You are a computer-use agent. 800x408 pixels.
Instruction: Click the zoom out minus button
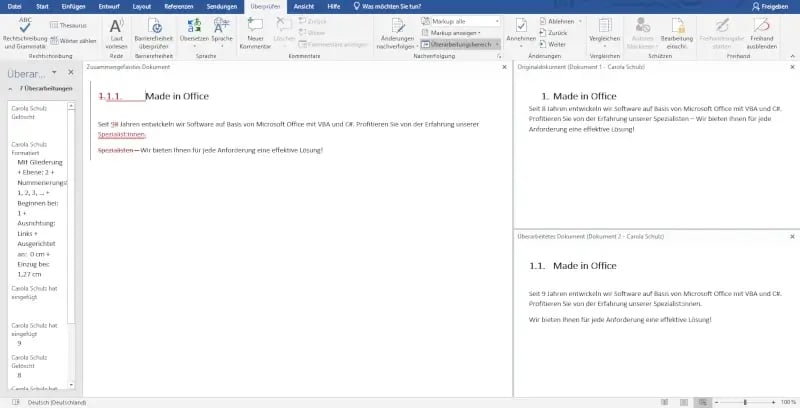click(x=716, y=402)
